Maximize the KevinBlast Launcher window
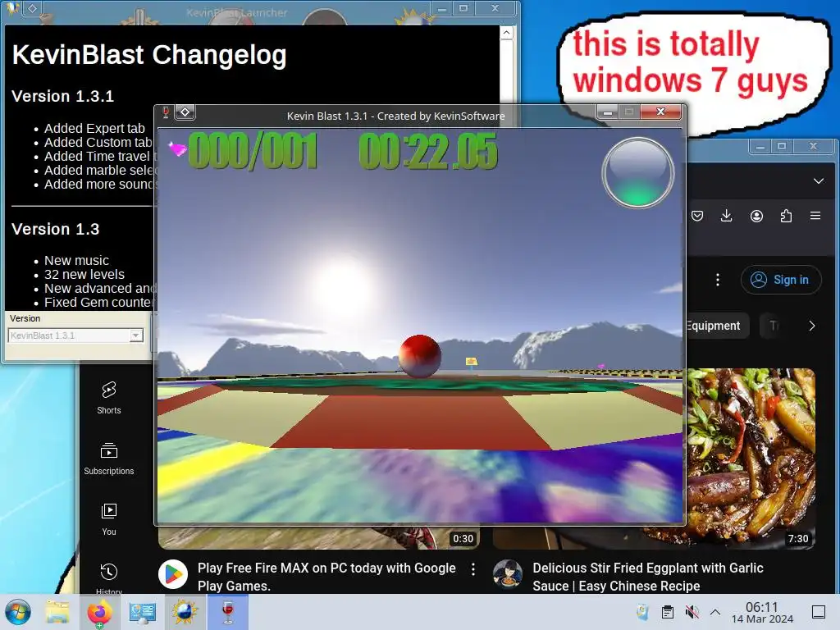840x630 pixels. click(x=463, y=8)
